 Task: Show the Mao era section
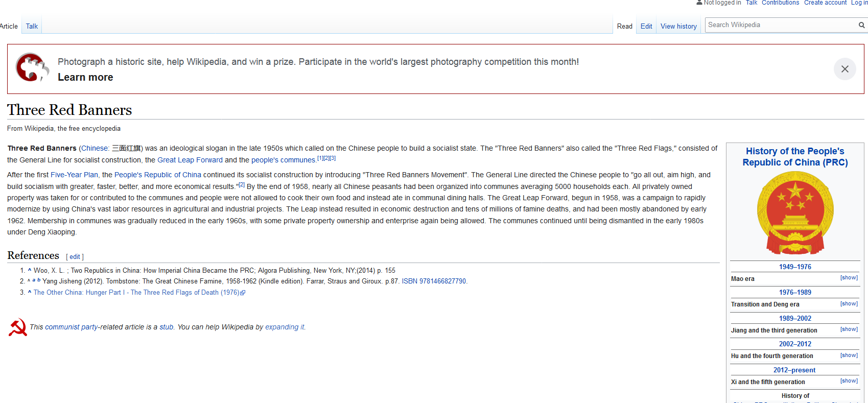849,278
